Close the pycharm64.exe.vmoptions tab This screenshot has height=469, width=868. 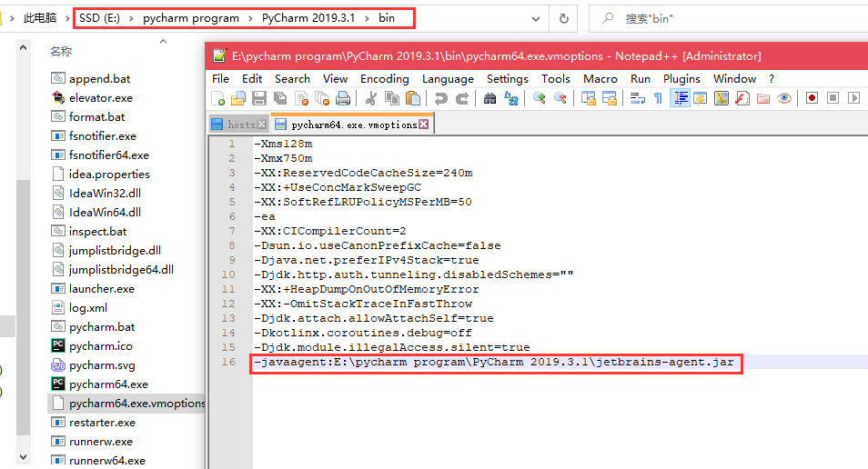[423, 124]
